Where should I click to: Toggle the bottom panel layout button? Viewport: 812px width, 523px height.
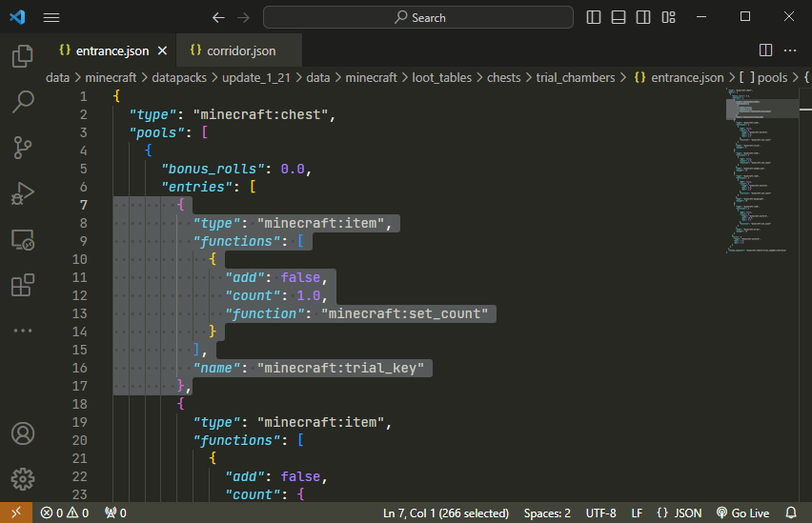click(619, 17)
